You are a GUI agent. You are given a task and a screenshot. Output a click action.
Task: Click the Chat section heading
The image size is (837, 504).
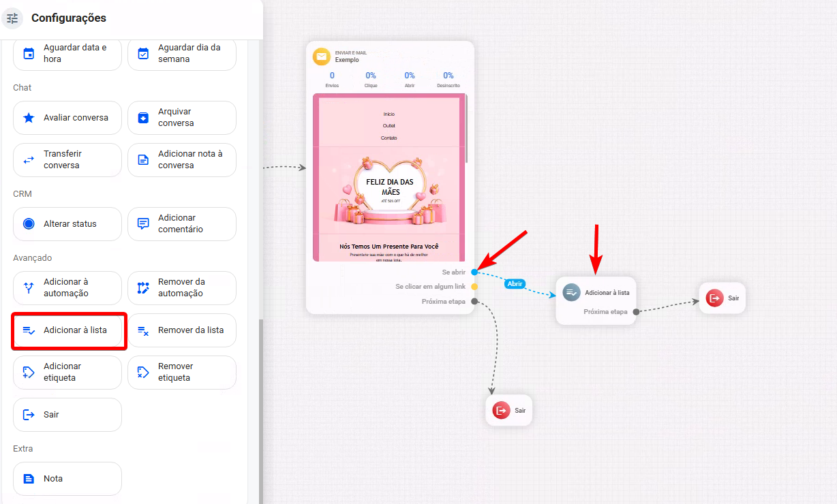(x=22, y=88)
